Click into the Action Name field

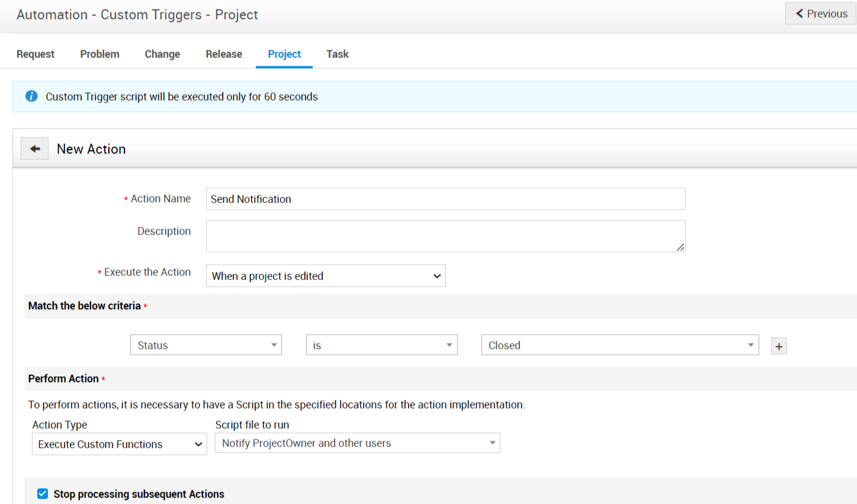pos(445,199)
